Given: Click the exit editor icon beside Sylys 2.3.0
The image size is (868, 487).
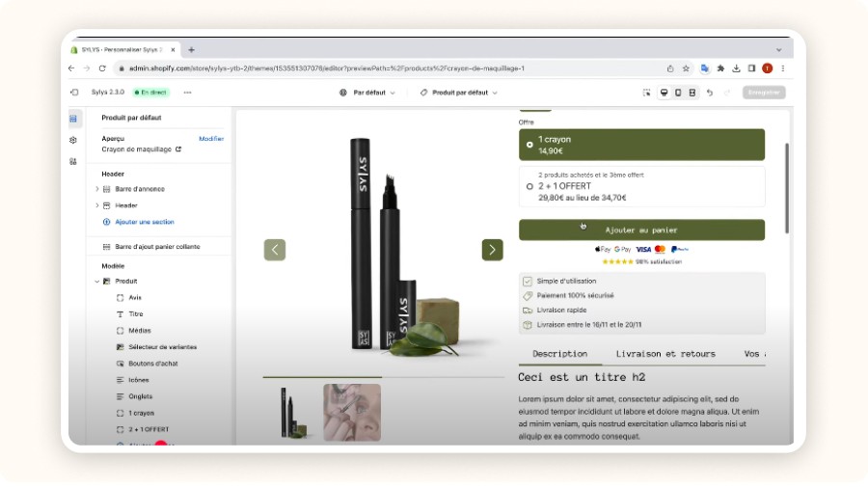Looking at the screenshot, I should (x=74, y=93).
